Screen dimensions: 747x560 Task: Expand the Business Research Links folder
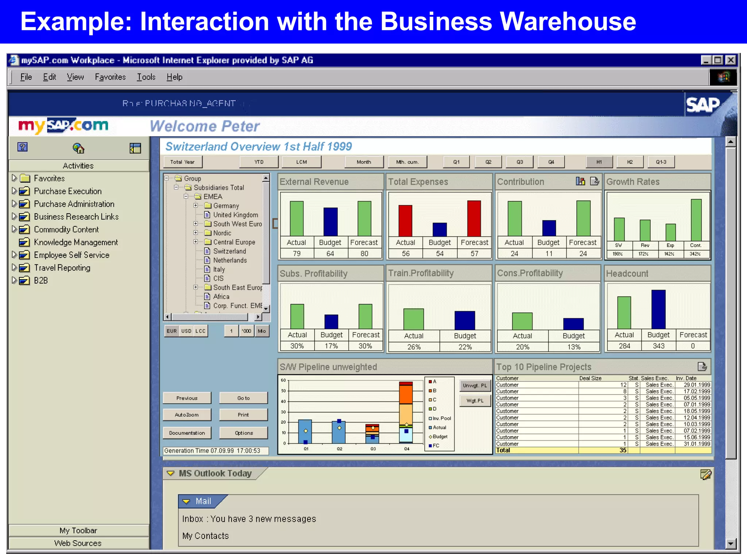(14, 216)
